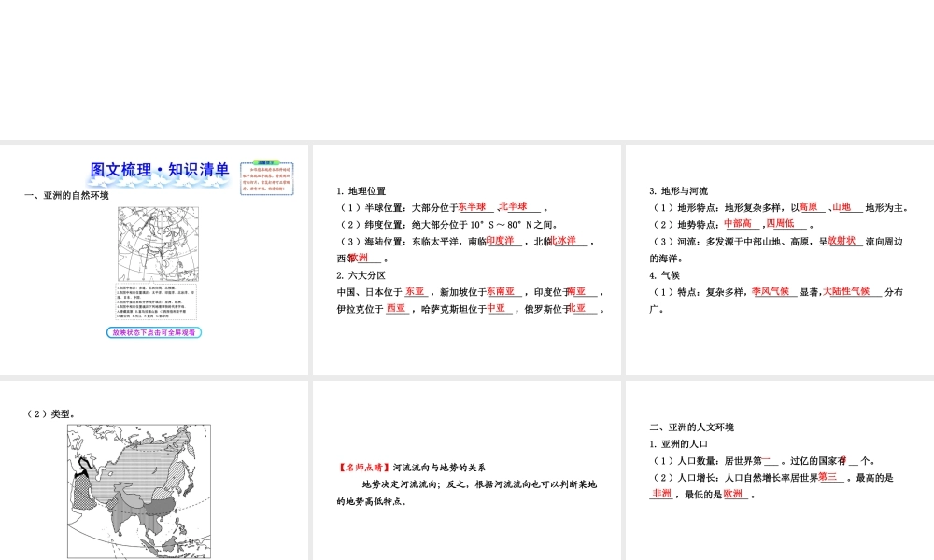Select the line （1）人口数量：居世界第
The height and width of the screenshot is (560, 934).
765,461
